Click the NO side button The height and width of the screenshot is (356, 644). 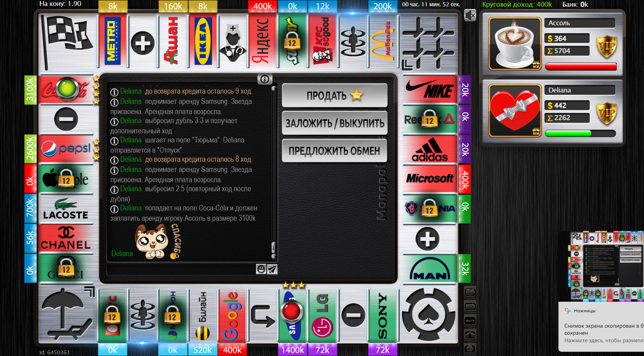click(470, 349)
